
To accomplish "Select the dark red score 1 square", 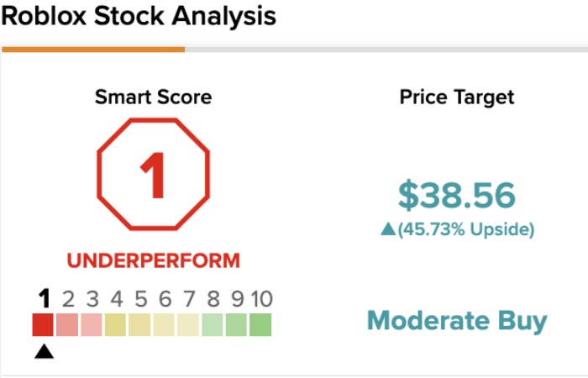I will pos(43,325).
